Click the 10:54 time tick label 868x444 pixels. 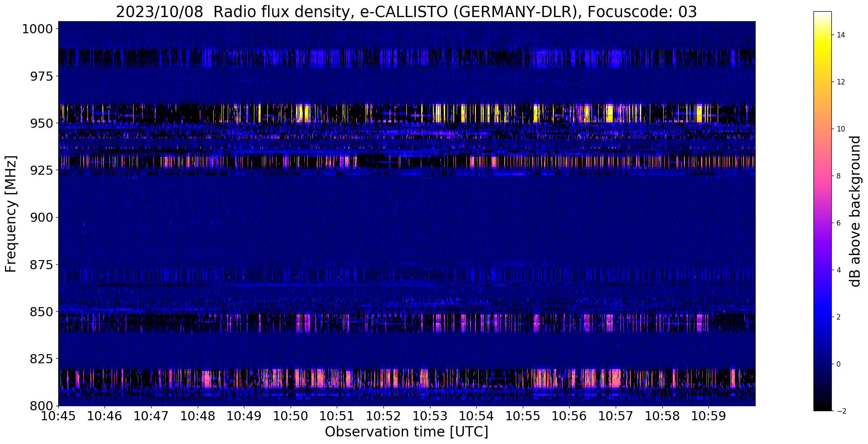pyautogui.click(x=477, y=416)
